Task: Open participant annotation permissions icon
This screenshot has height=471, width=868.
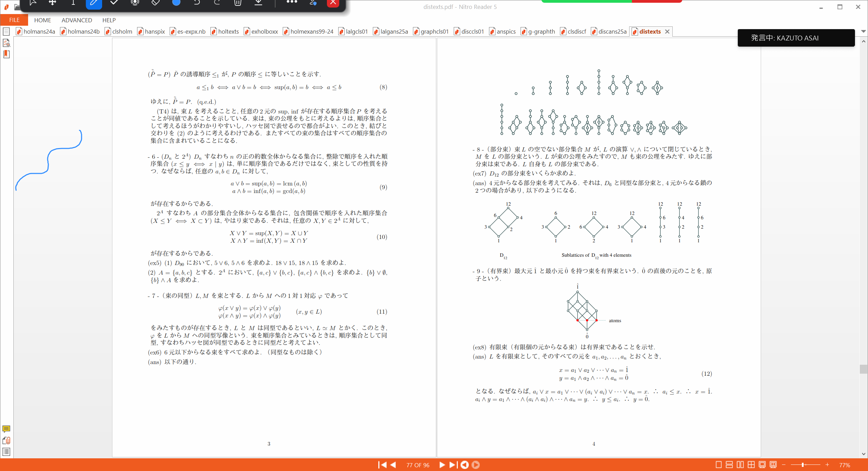Action: [313, 3]
